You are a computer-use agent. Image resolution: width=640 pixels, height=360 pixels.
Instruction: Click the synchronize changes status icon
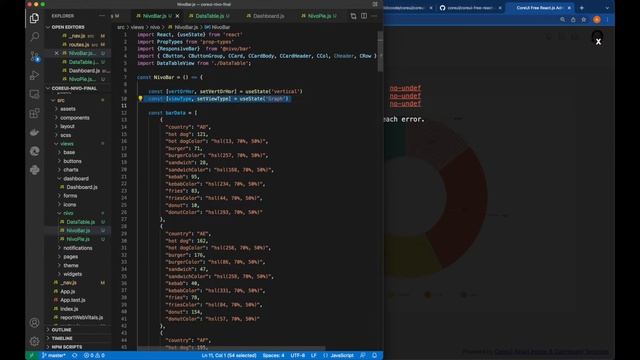coord(74,356)
